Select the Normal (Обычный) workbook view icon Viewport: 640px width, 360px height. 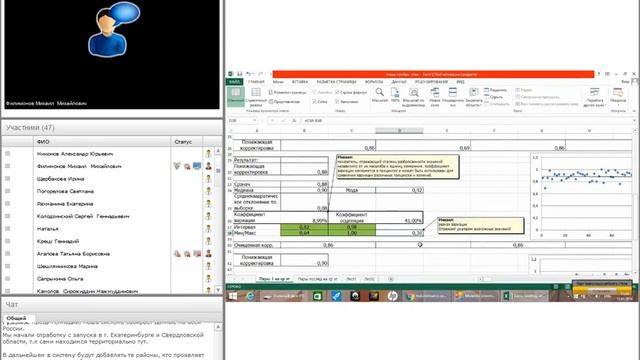236,96
